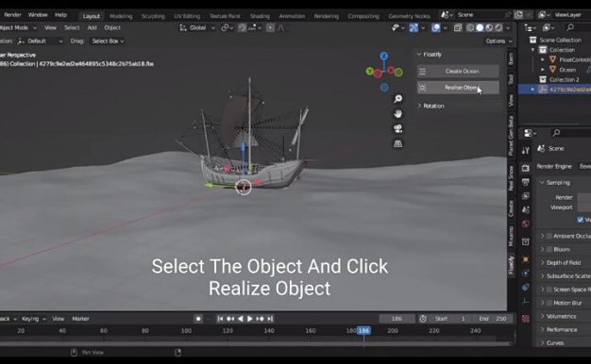Screen dimensions: 591x364
Task: Enable the Bloom checkbox
Action: click(549, 249)
